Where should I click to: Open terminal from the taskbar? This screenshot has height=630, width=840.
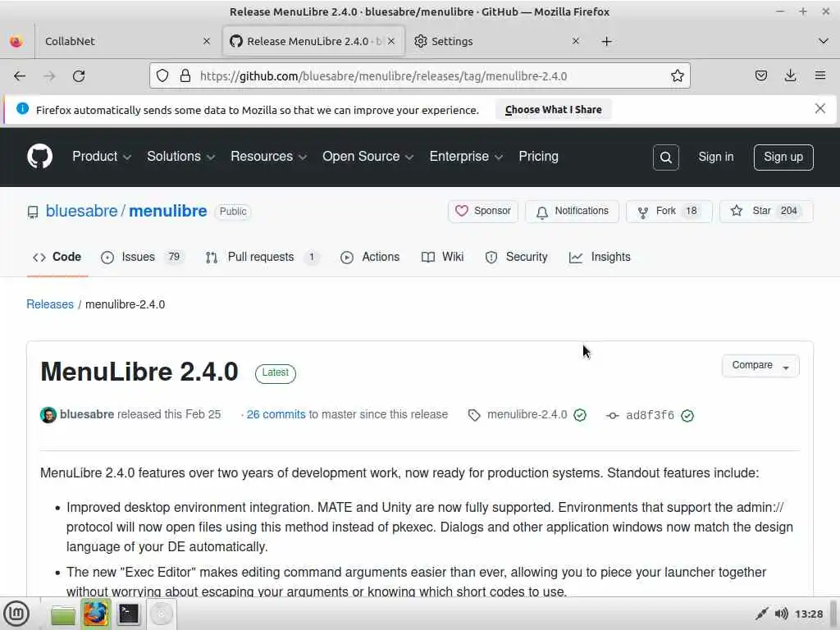coord(129,614)
